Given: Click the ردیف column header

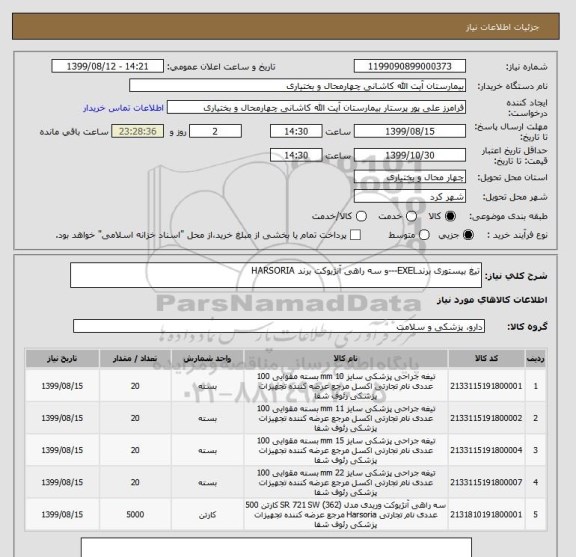Looking at the screenshot, I should [x=536, y=358].
